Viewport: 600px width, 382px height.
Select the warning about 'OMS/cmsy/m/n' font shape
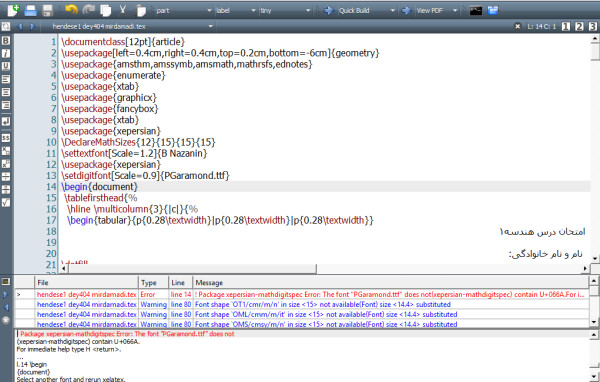302,324
